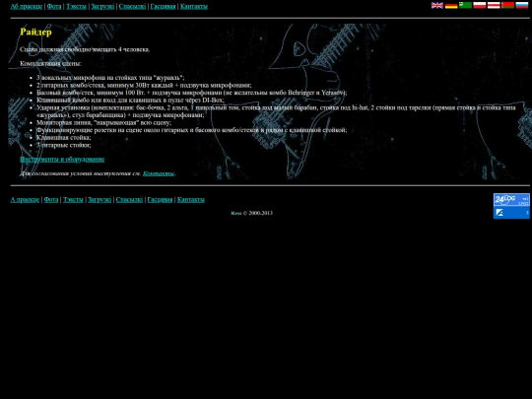Screen dimensions: 532x399
Task: Open 'Спасылкі' in the top navigation
Action: pyautogui.click(x=132, y=7)
